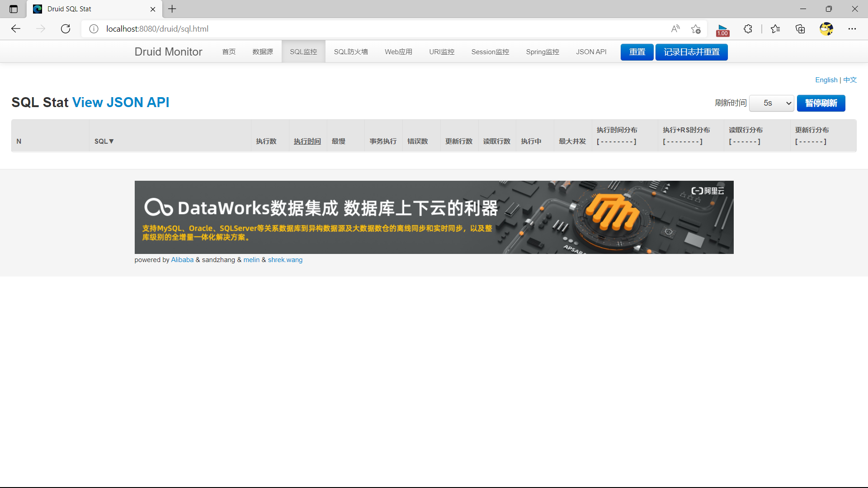Open JSON API nav item
The height and width of the screenshot is (488, 868).
(591, 52)
